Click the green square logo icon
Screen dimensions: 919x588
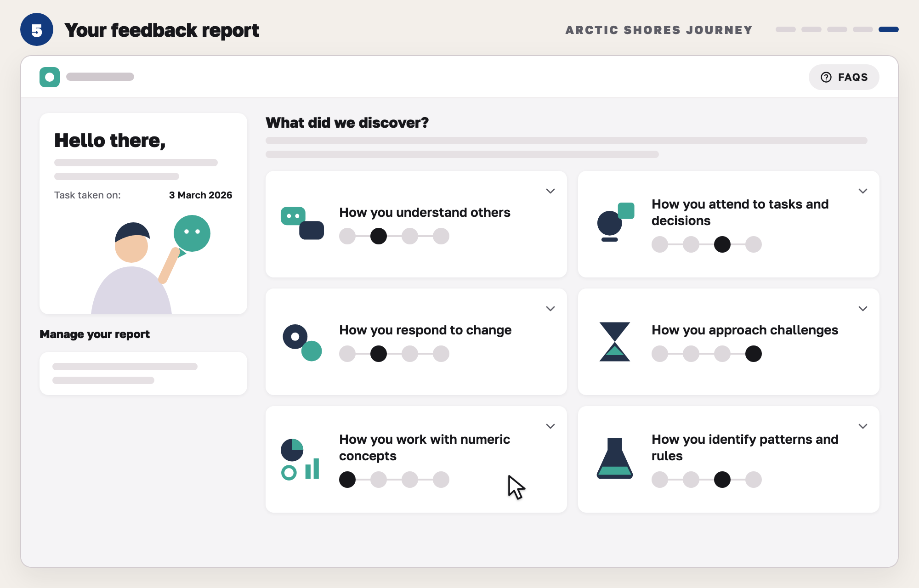[50, 77]
